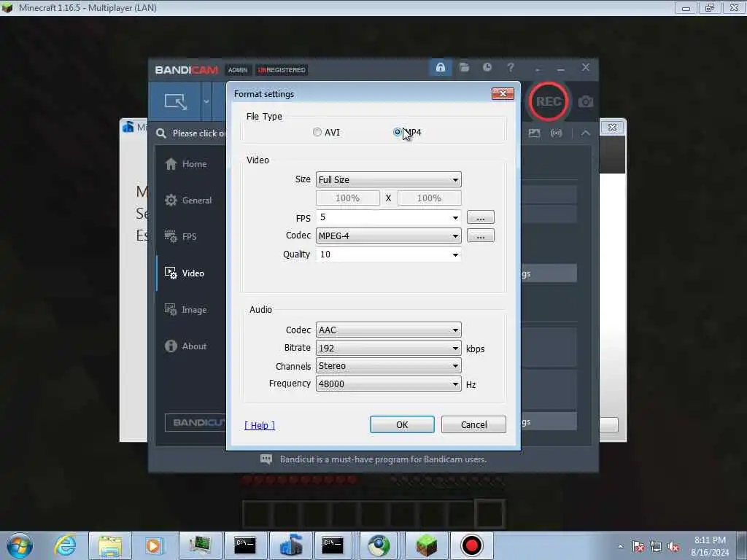Open the Video tab in Bandicam sidebar
The height and width of the screenshot is (560, 747).
click(x=185, y=273)
